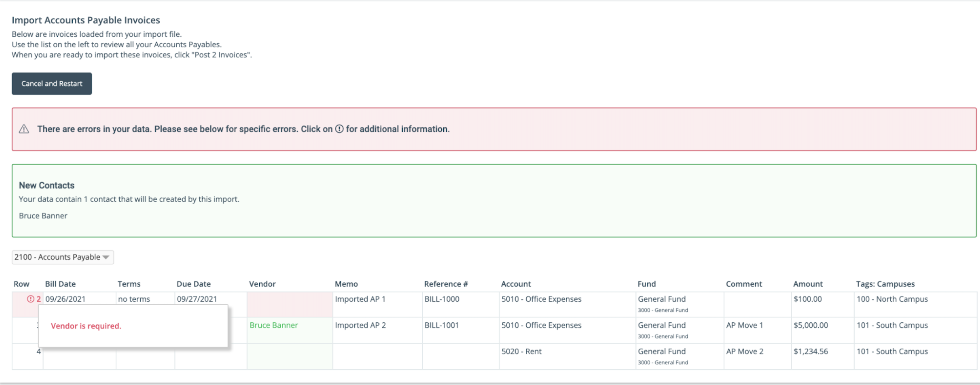Click the Vendor is required tooltip text
This screenshot has width=980, height=385.
[86, 326]
